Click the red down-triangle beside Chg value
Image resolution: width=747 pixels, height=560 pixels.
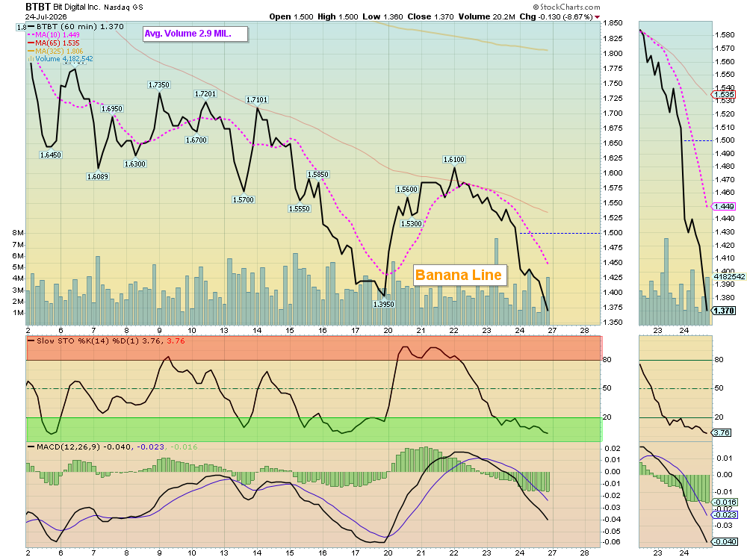598,16
